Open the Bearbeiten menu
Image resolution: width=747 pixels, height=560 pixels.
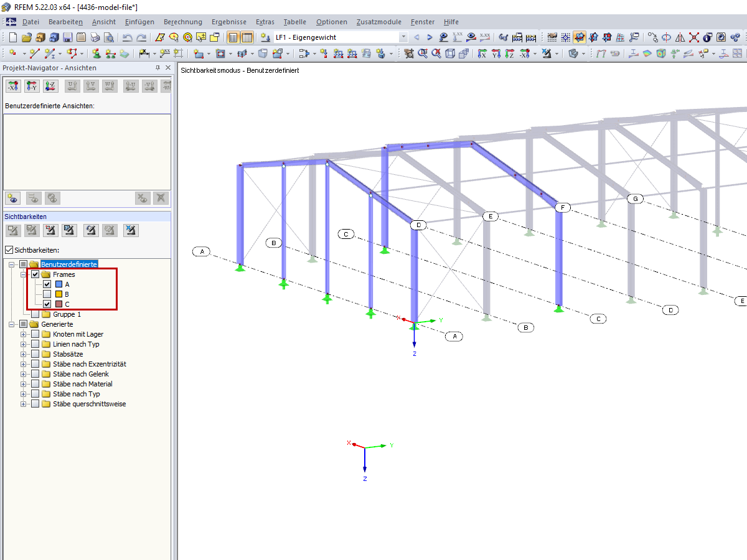coord(65,22)
